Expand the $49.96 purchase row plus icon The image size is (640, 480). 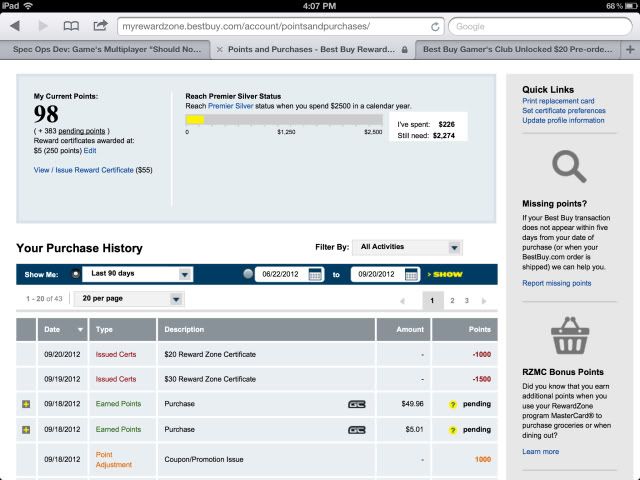(x=26, y=404)
